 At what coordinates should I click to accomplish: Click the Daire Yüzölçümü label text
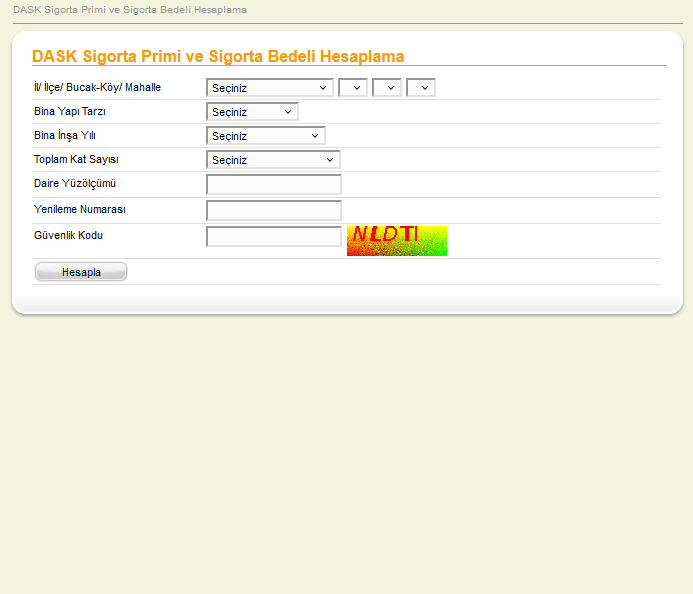click(x=76, y=183)
